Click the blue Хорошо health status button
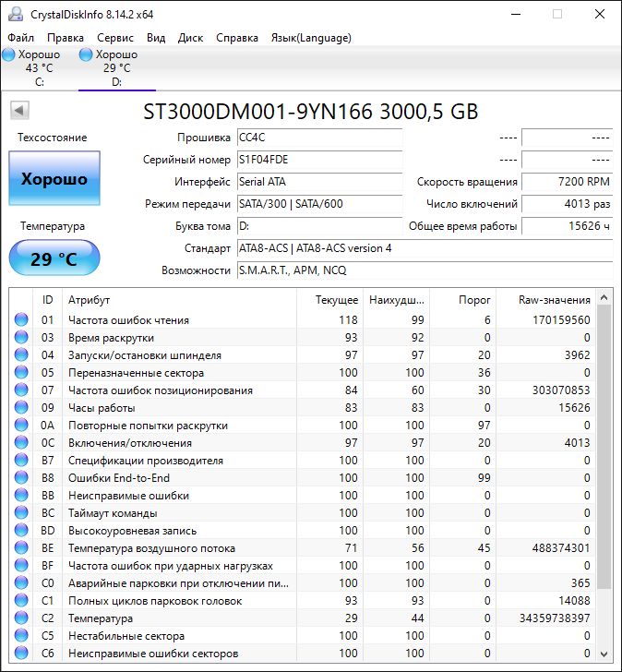 tap(54, 179)
